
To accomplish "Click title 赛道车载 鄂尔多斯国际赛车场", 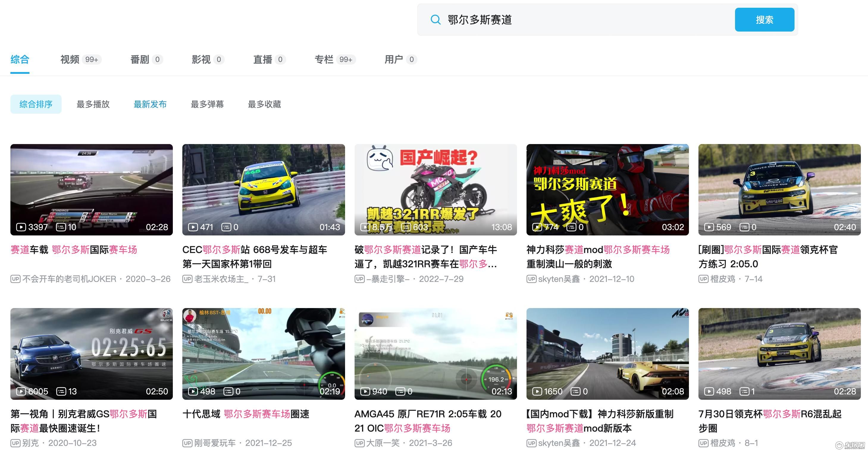I will coord(74,250).
